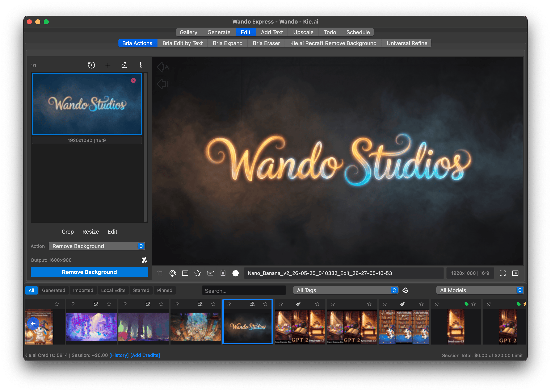Click the plus icon to add image

coord(108,65)
